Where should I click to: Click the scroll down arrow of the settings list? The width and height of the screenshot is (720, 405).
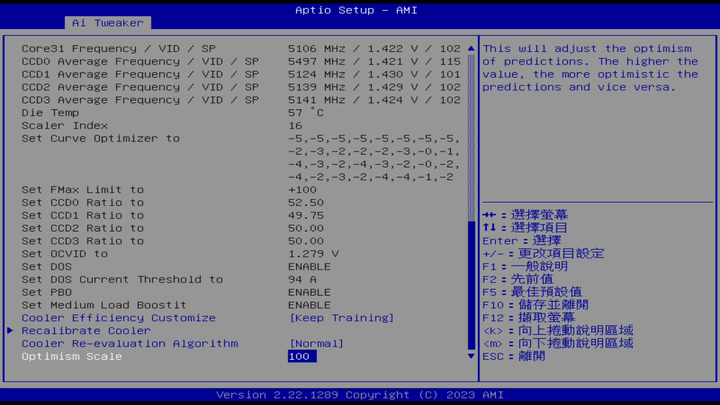[x=471, y=356]
